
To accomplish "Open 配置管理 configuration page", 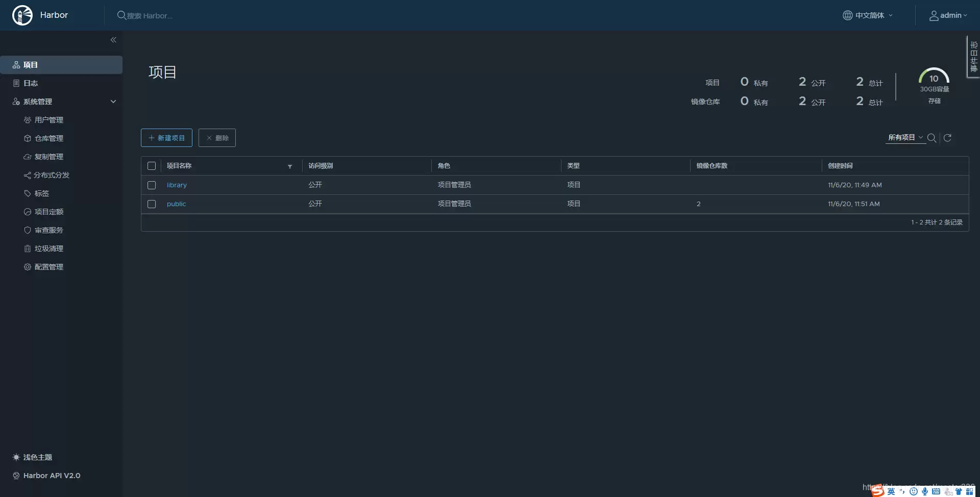I will [x=49, y=267].
